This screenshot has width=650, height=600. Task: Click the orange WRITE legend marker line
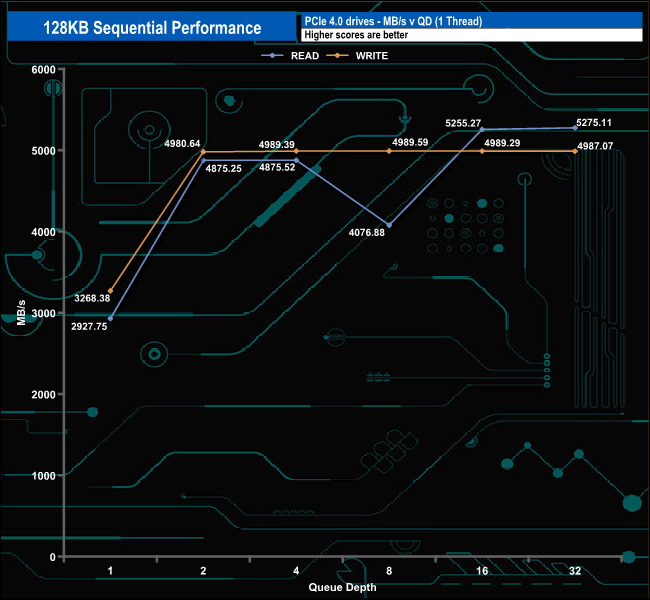(337, 56)
